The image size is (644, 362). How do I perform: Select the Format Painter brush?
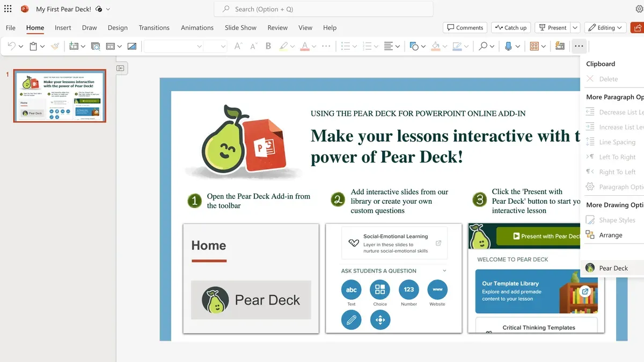pos(55,47)
